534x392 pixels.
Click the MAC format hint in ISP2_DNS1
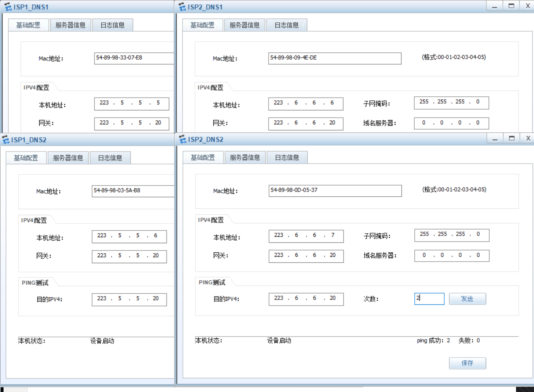pyautogui.click(x=454, y=57)
